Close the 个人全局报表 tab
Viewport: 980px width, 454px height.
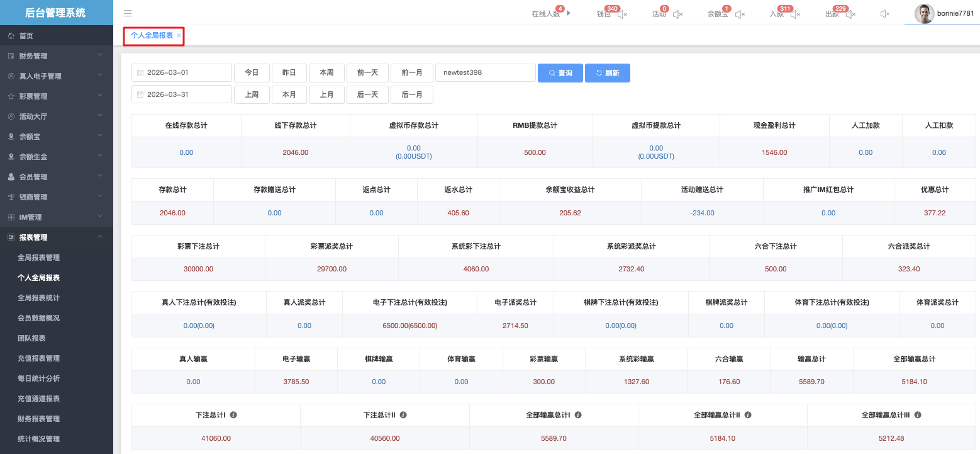click(x=179, y=36)
